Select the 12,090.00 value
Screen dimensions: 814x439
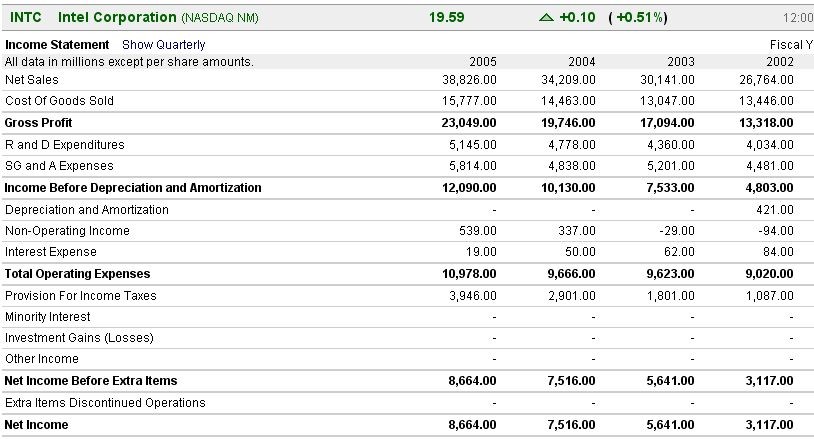pyautogui.click(x=469, y=188)
